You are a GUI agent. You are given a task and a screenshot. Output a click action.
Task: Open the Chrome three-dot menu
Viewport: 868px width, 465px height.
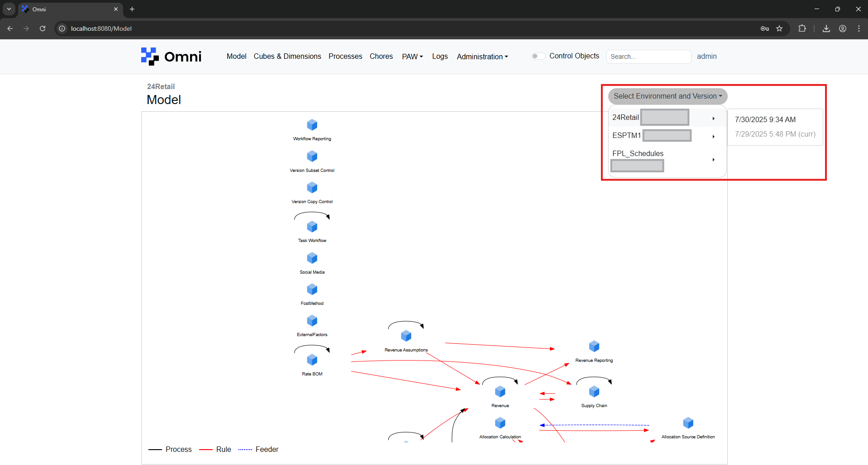[859, 28]
